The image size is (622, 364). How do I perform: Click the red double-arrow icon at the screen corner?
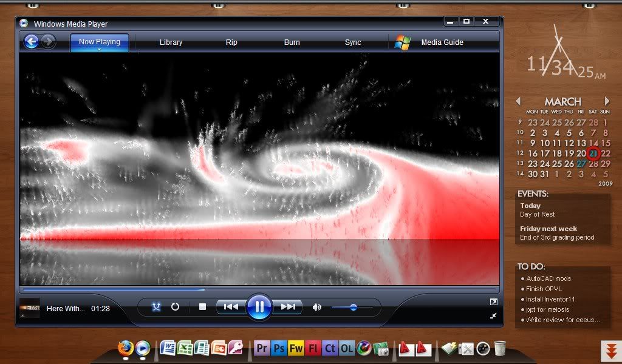click(611, 350)
